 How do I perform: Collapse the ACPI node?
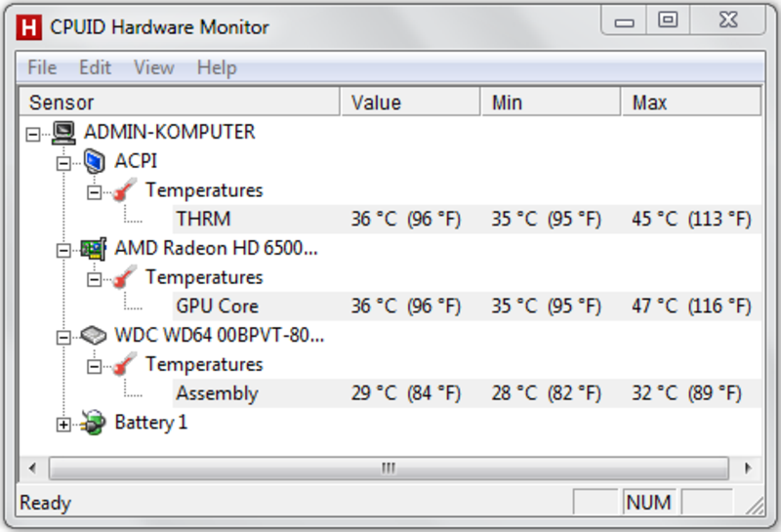(x=63, y=163)
